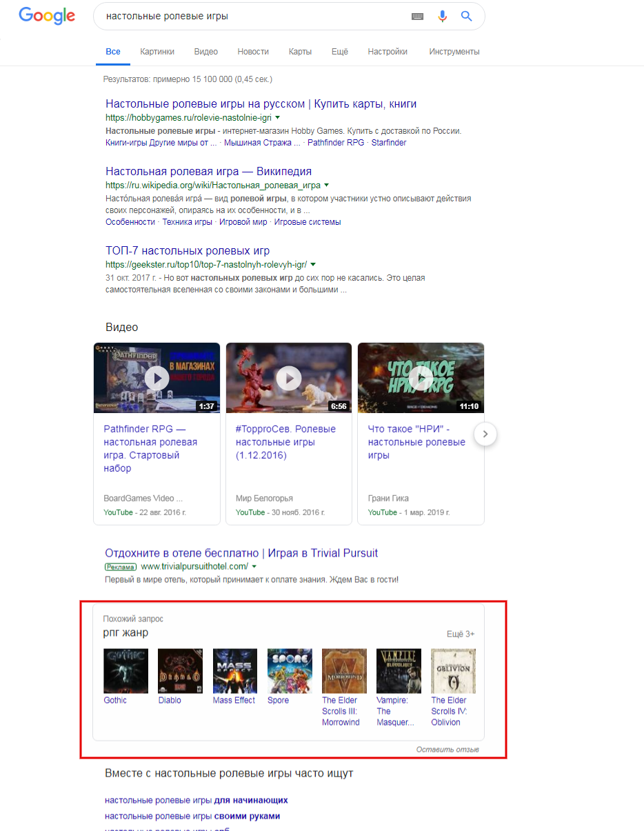Open the Spore text link

tap(279, 700)
